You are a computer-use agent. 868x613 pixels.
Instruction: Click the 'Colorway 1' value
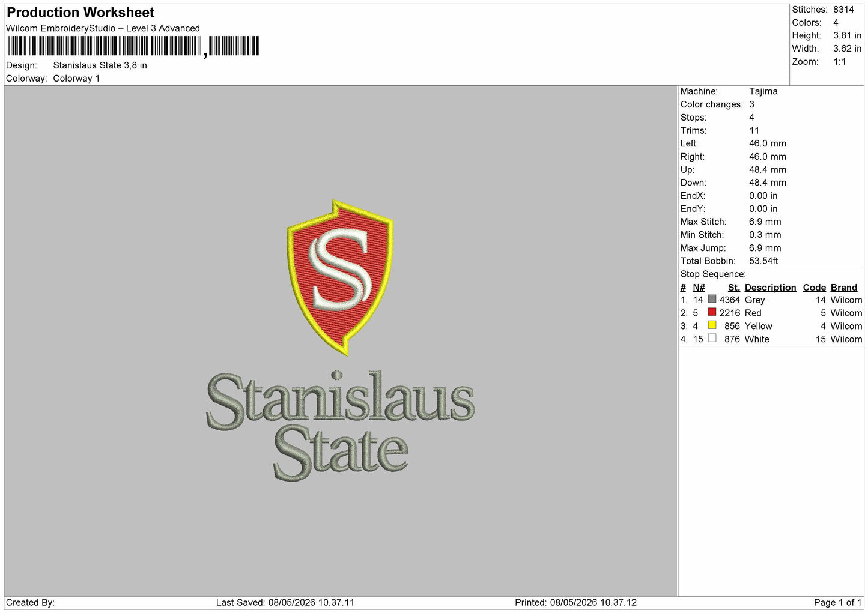[x=76, y=79]
